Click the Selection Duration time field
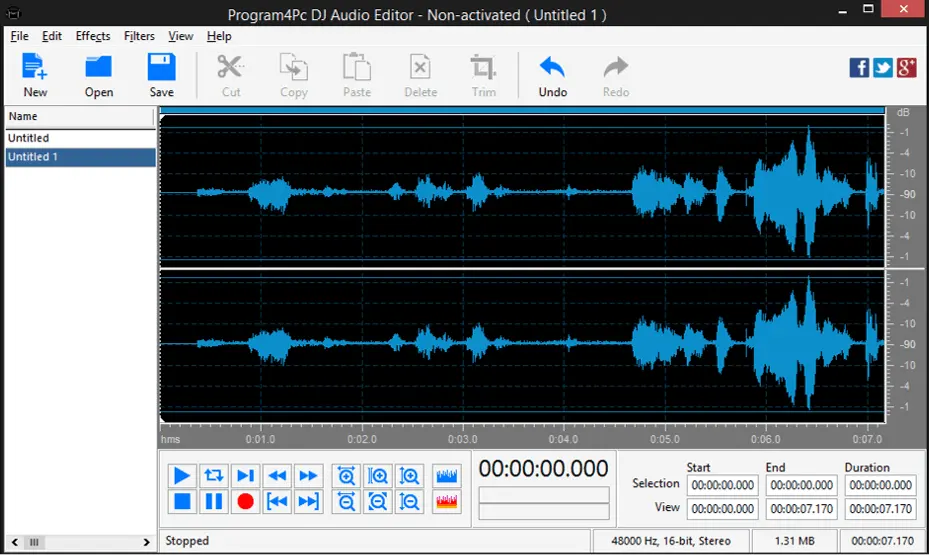929x555 pixels. [880, 485]
